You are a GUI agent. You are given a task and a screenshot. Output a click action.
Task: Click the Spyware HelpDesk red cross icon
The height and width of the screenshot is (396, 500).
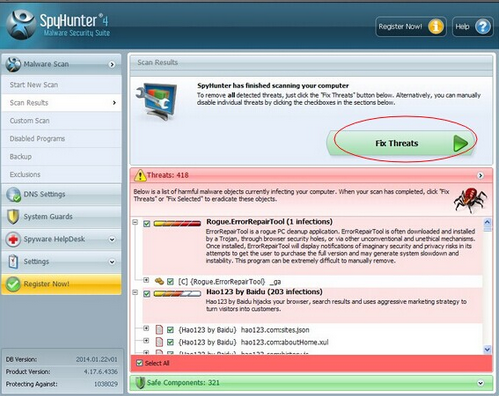(x=13, y=239)
